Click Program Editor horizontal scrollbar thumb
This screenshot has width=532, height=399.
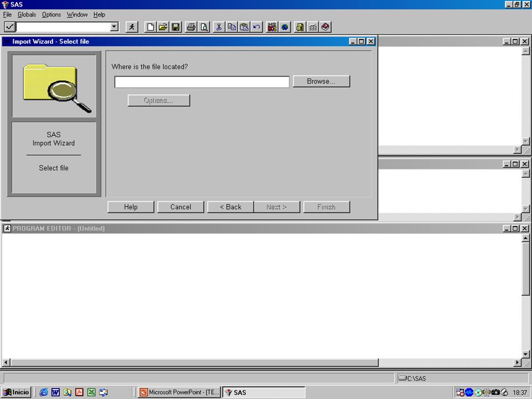(194, 362)
